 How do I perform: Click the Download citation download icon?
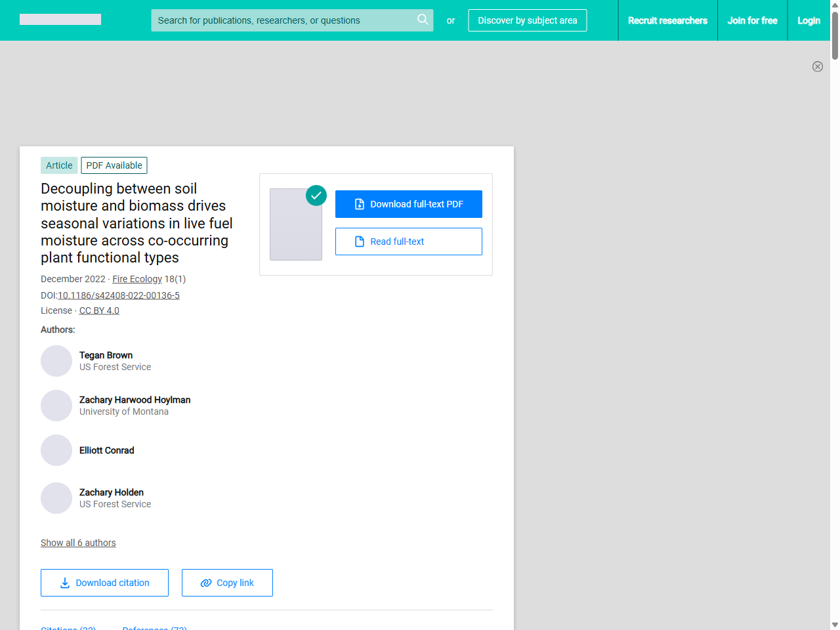coord(64,583)
